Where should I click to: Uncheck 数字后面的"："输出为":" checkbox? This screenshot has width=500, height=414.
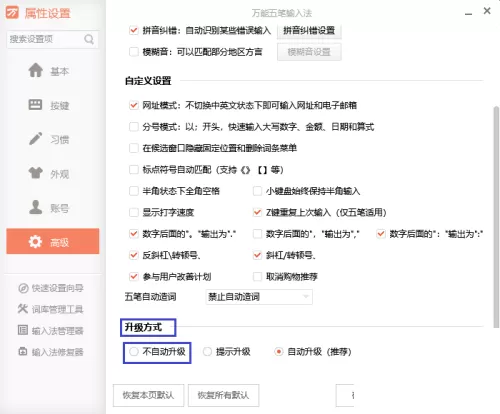click(381, 234)
